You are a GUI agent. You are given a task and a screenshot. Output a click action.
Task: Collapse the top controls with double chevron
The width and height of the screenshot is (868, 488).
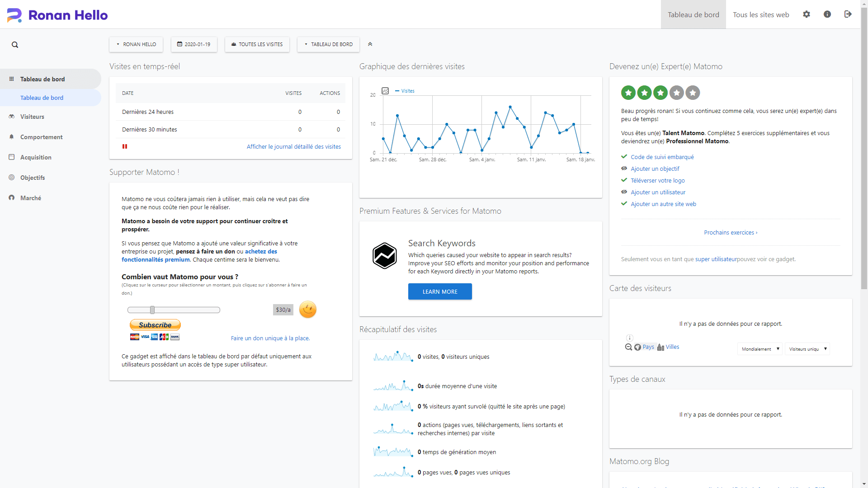point(370,44)
